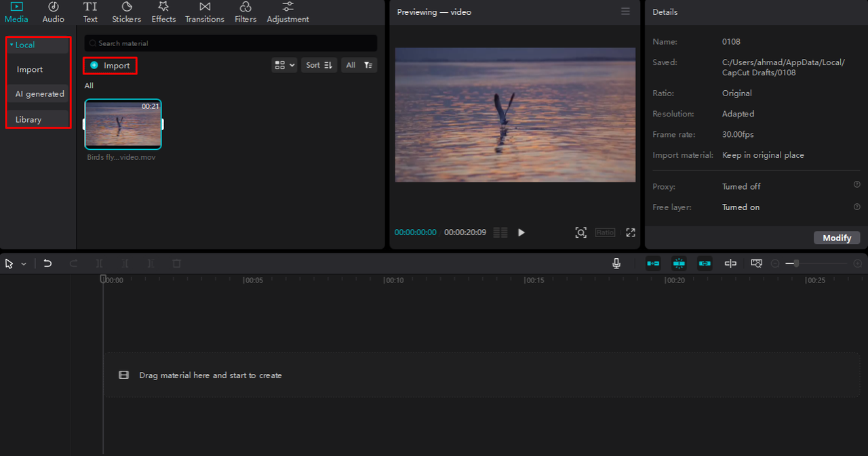Open the Stickers tab

click(x=127, y=12)
